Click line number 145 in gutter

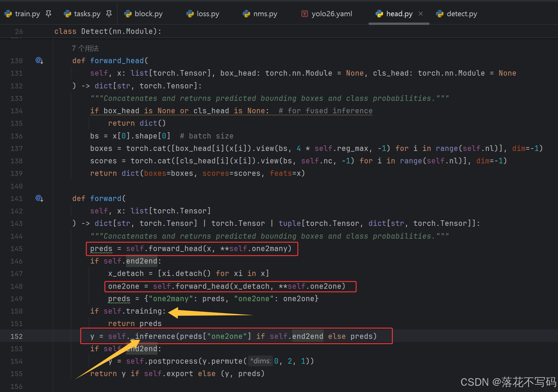[x=16, y=249]
